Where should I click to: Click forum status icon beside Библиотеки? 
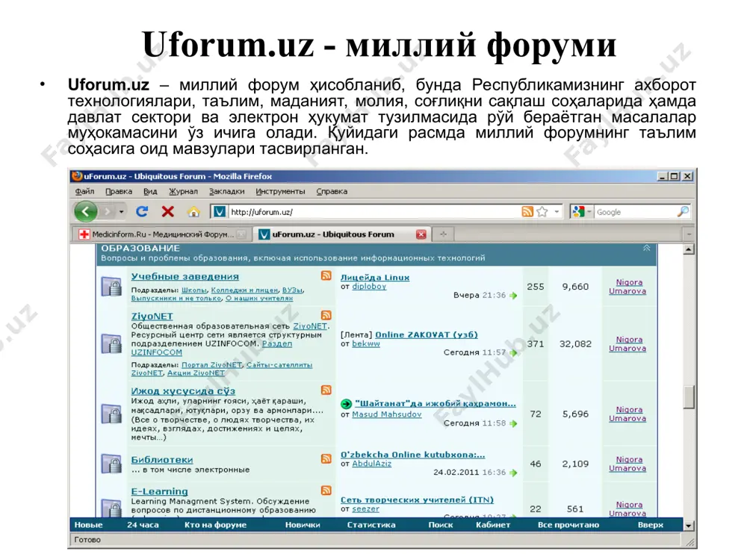[111, 464]
